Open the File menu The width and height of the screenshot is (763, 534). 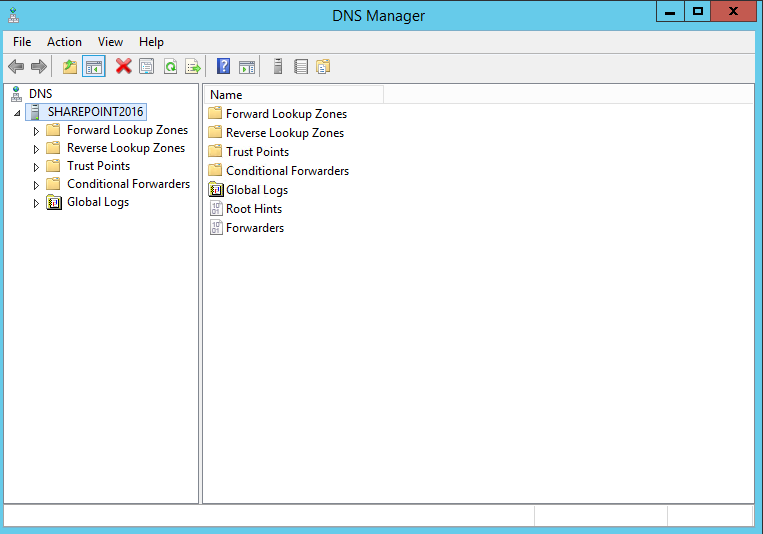pyautogui.click(x=22, y=42)
